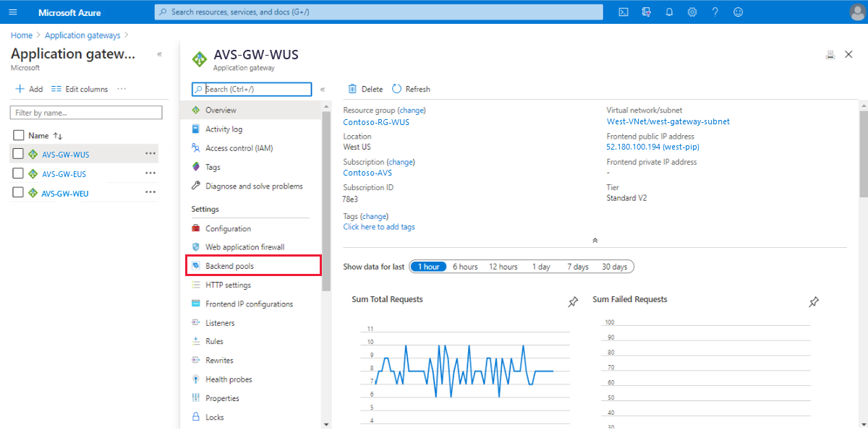Toggle the select-all Name checkbox
Viewport: 868px width, 430px height.
[x=19, y=135]
